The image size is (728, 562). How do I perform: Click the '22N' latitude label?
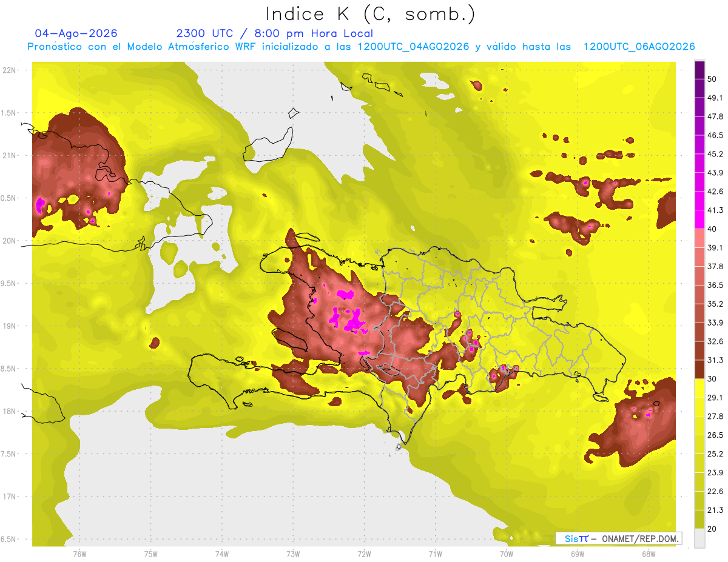(x=10, y=70)
